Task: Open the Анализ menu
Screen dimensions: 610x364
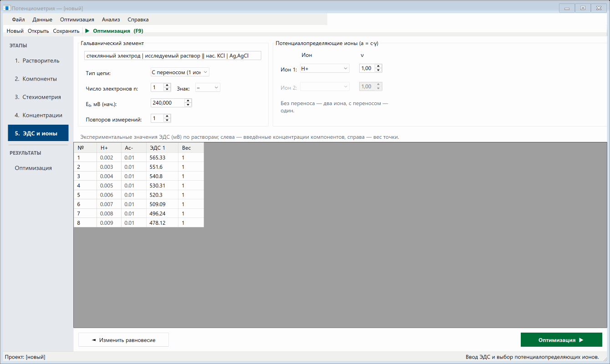Action: 111,20
